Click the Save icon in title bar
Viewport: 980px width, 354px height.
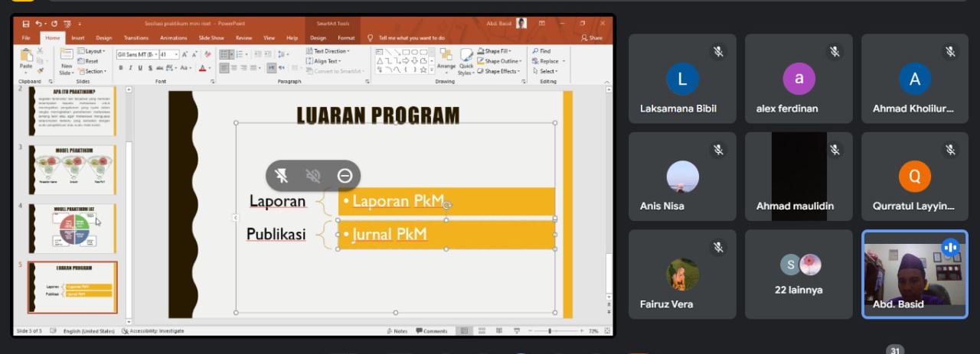pos(26,24)
